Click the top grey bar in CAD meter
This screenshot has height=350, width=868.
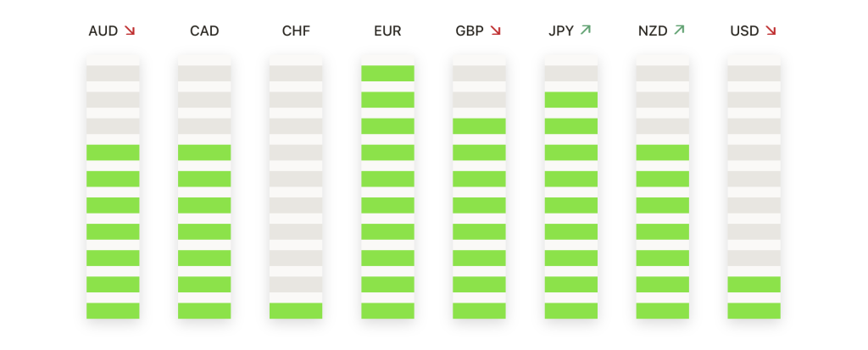[x=204, y=73]
